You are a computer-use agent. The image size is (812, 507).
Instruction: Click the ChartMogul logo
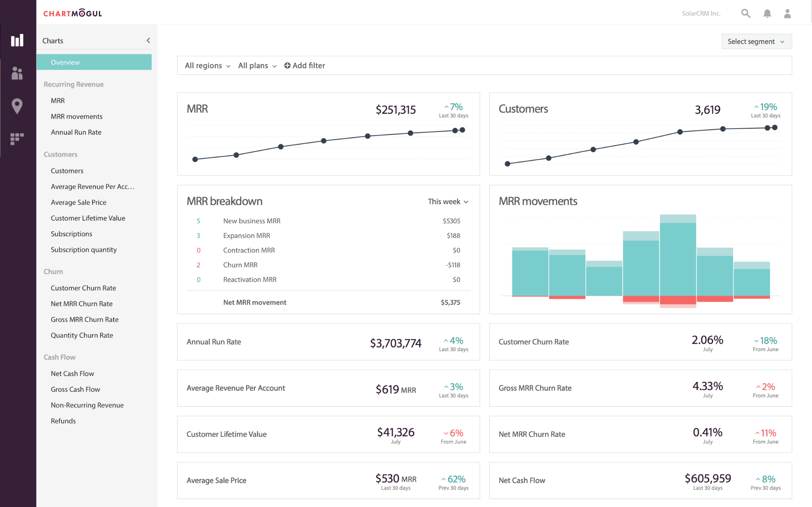pyautogui.click(x=73, y=13)
